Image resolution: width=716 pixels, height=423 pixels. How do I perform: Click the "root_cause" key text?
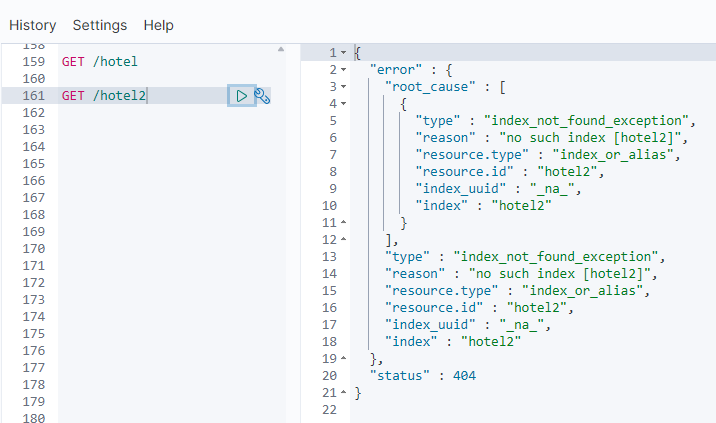coord(430,86)
